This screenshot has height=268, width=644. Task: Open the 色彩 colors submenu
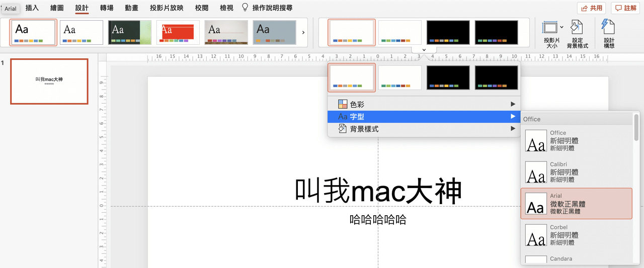[x=424, y=104]
